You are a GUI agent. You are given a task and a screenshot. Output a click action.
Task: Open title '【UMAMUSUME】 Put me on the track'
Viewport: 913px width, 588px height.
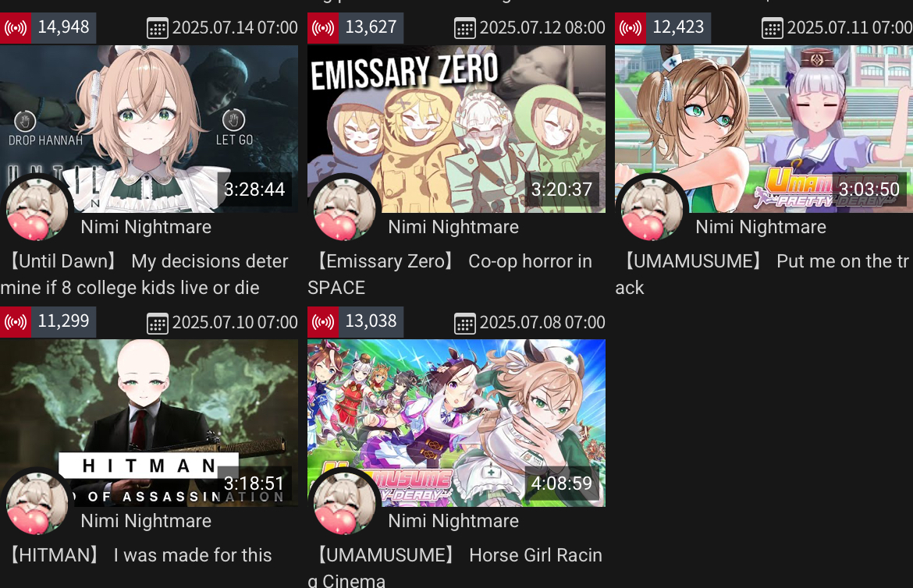764,275
